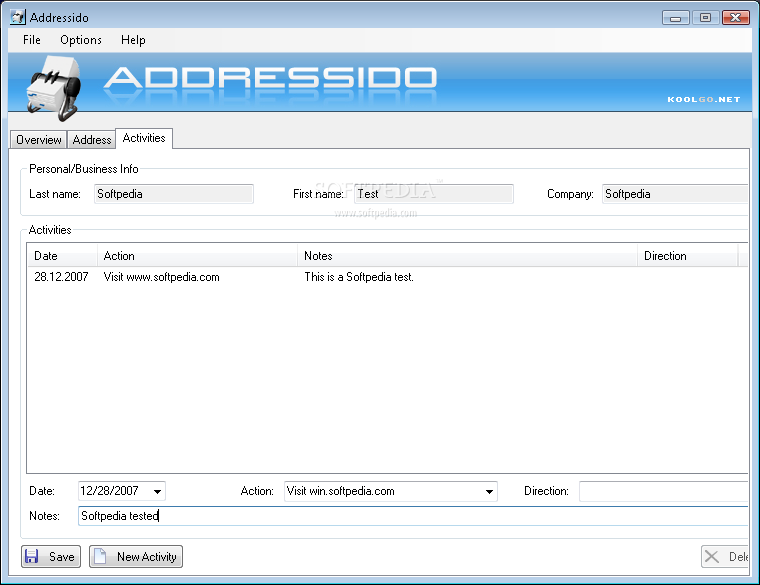This screenshot has height=585, width=760.
Task: Switch to the Address tab
Action: pos(92,140)
